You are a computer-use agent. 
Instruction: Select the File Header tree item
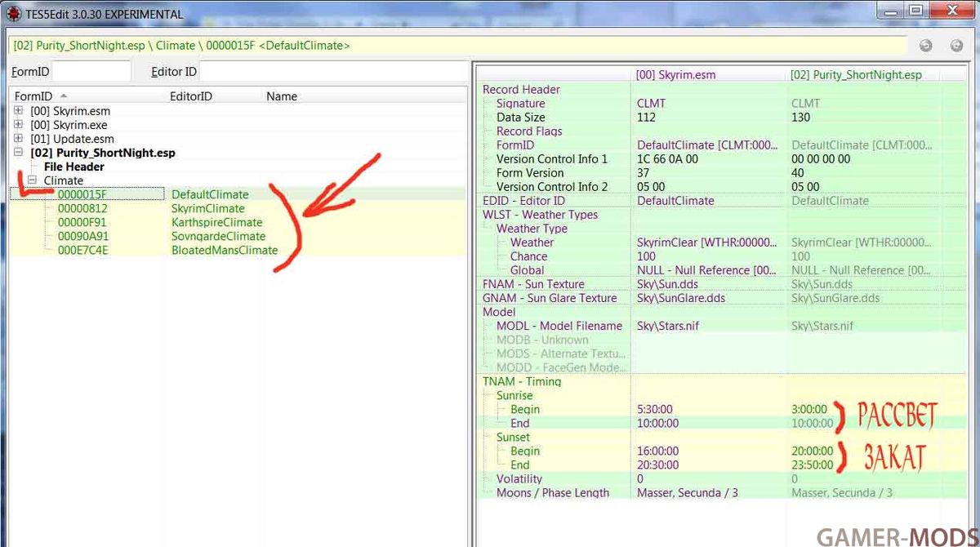(74, 167)
